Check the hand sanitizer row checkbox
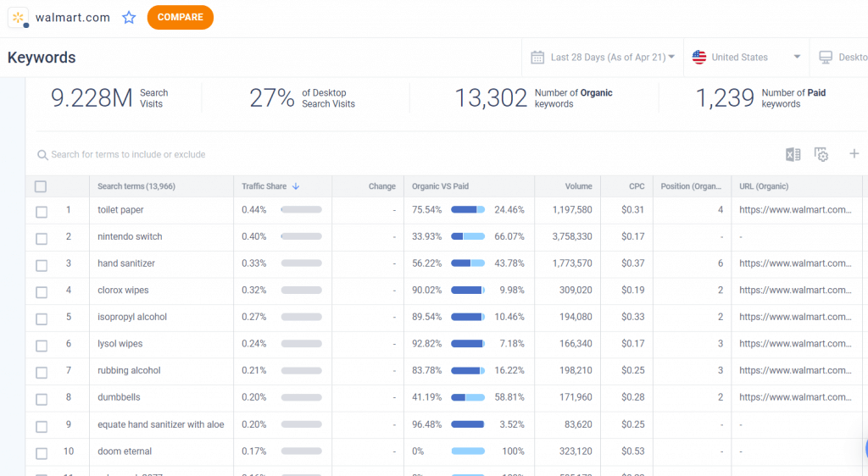The image size is (868, 476). (42, 265)
